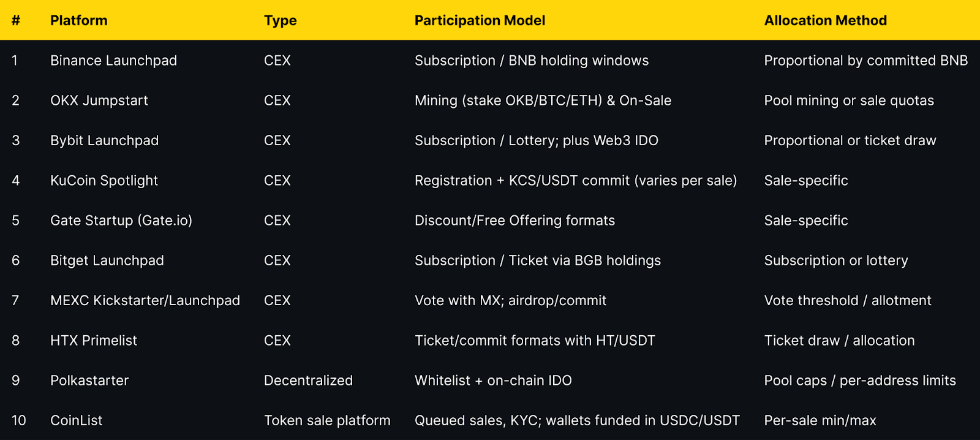Screen dimensions: 980x440
Task: Select the CoinList row name
Action: tap(77, 420)
